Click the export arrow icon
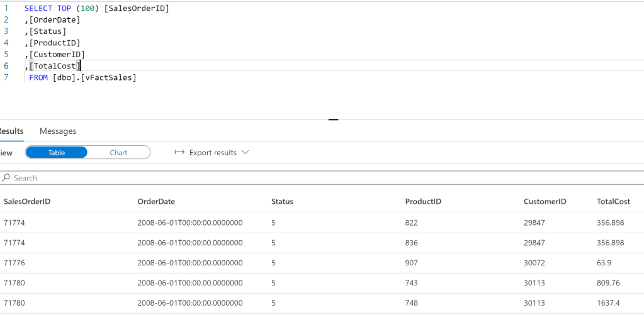The width and height of the screenshot is (644, 315). 179,153
